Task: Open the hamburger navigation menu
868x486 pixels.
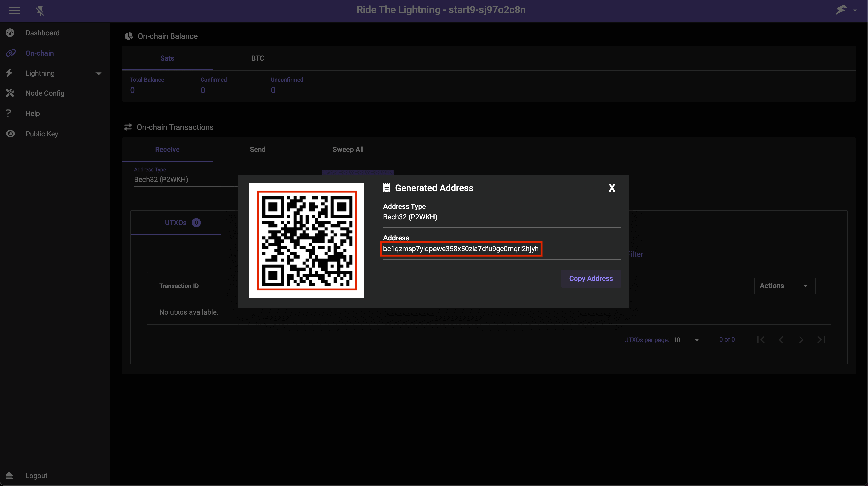Action: (15, 10)
